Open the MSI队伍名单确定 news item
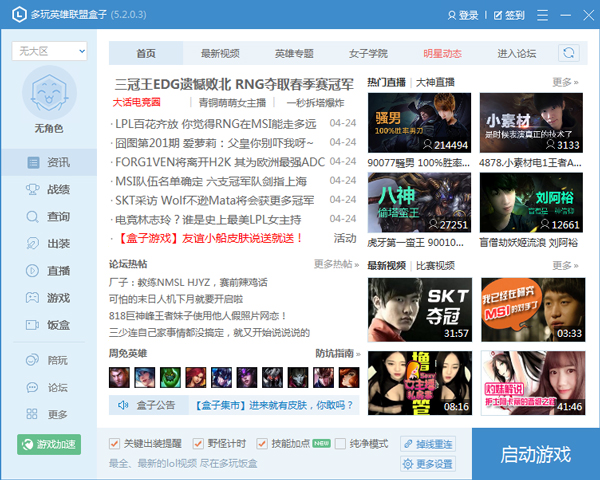This screenshot has width=600, height=480. point(211,181)
